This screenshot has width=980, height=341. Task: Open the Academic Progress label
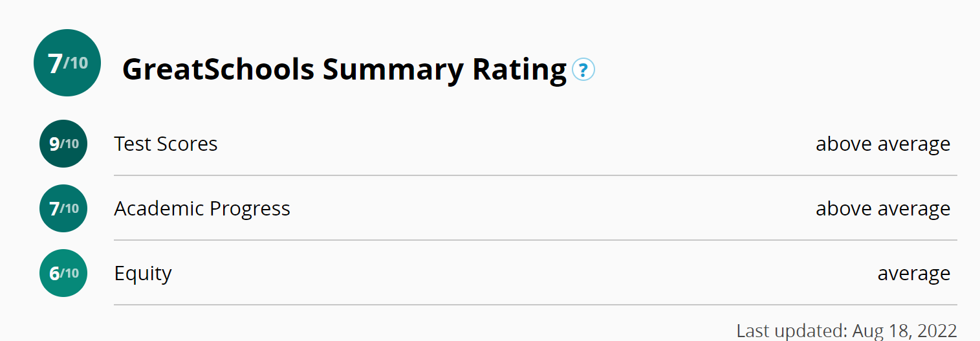click(x=202, y=208)
